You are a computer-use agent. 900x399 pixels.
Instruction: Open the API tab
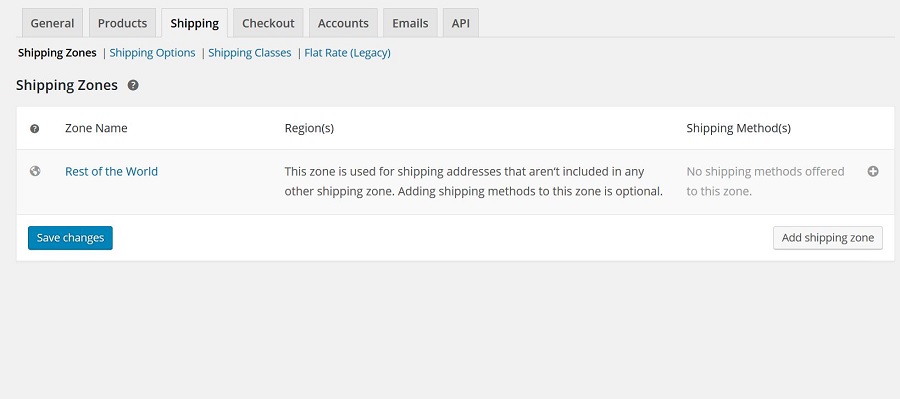click(x=460, y=23)
